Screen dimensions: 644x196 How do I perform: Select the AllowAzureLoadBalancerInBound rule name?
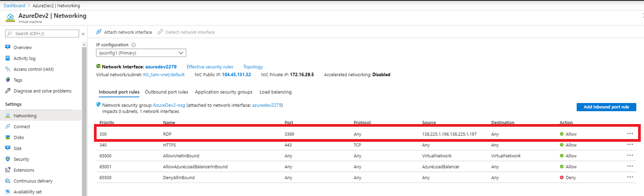click(x=195, y=166)
